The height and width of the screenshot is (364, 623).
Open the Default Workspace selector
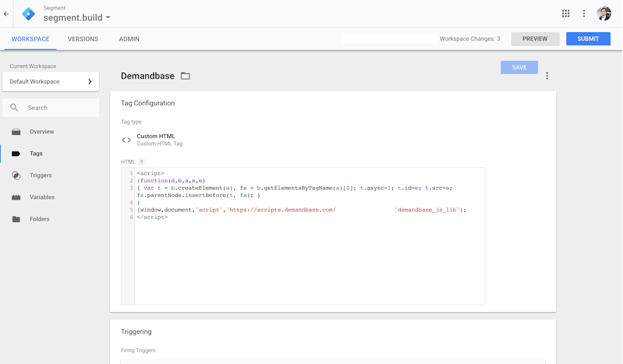51,81
